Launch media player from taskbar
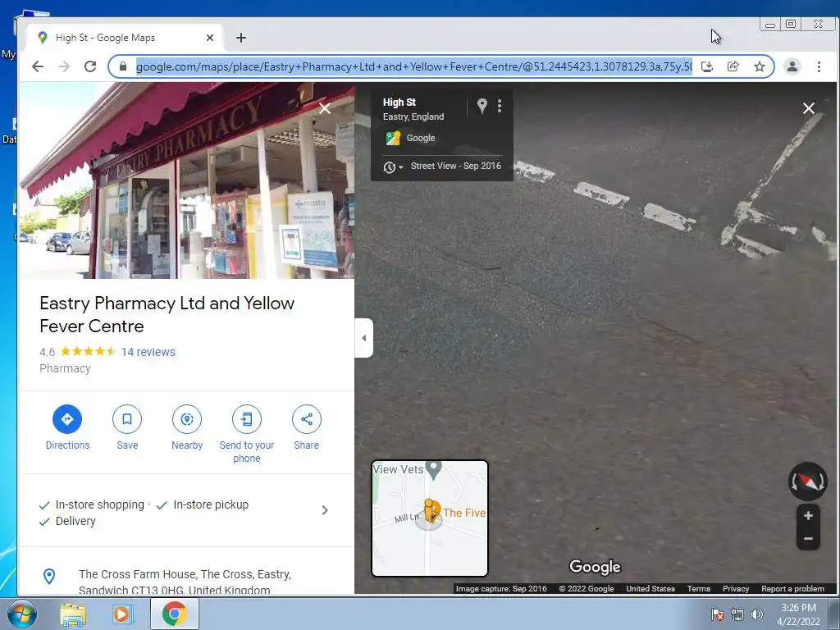This screenshot has height=630, width=840. click(x=122, y=614)
